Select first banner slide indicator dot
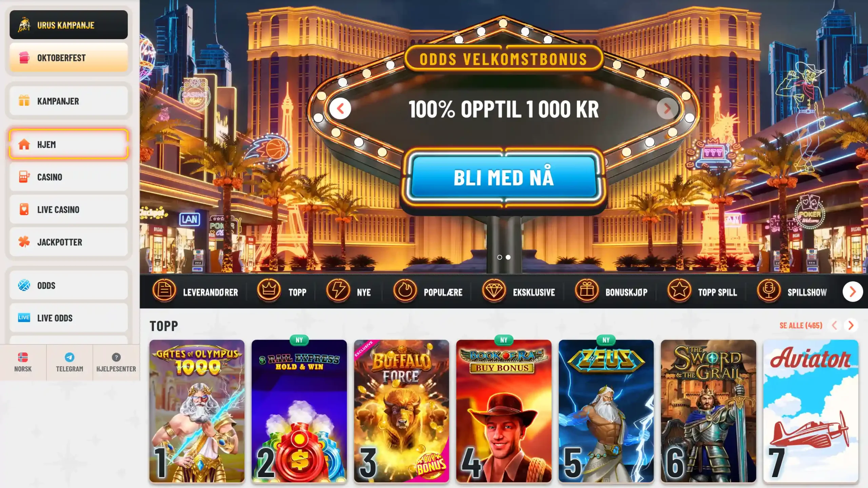Screen dimensions: 868x488 click(x=499, y=257)
